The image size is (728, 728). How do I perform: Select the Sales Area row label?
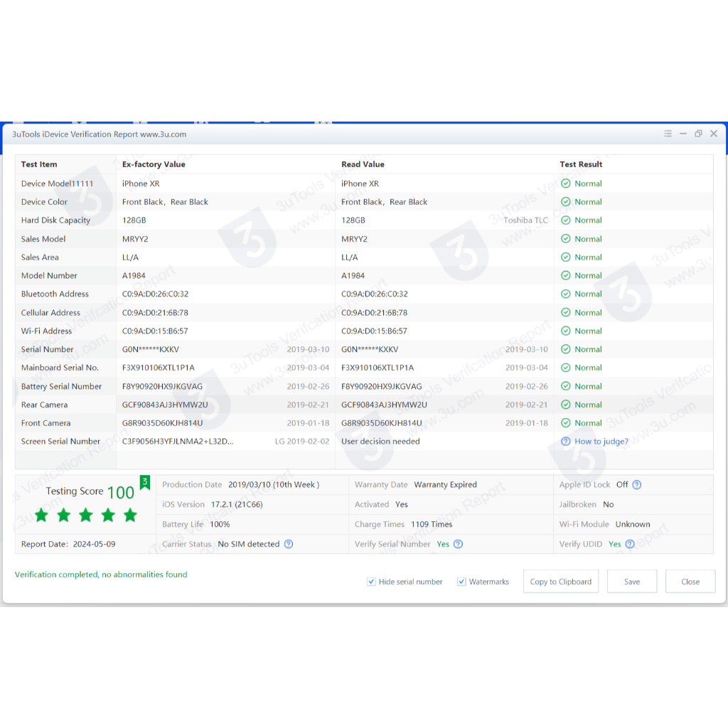click(x=40, y=257)
